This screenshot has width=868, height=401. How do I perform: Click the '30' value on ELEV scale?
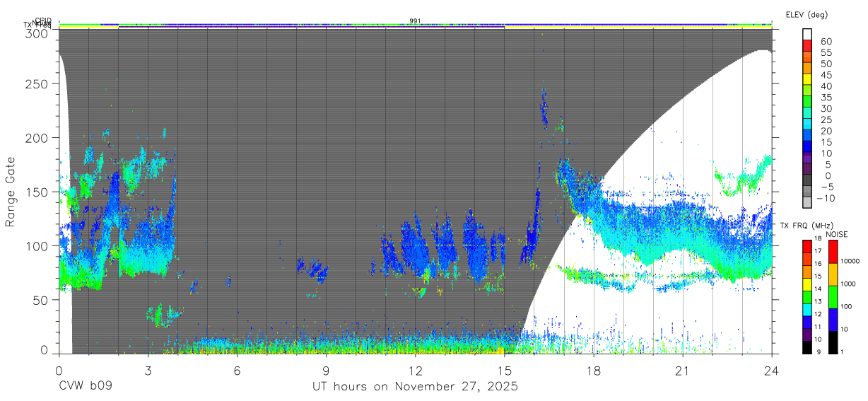[x=826, y=108]
